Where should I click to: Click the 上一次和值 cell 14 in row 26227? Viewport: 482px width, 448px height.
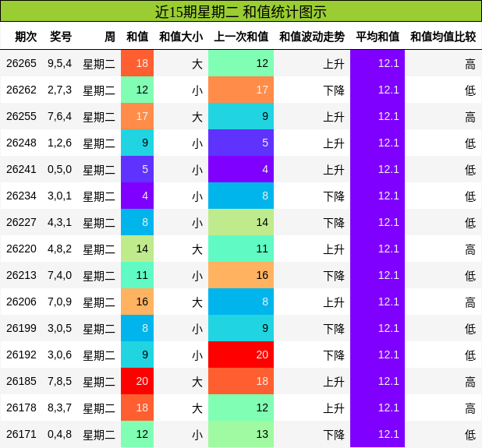point(241,222)
